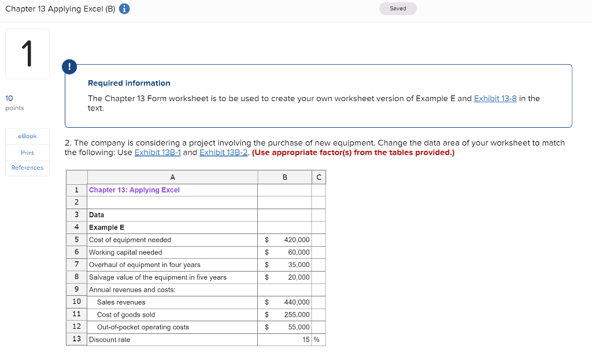Select column header A in the worksheet

[x=172, y=177]
